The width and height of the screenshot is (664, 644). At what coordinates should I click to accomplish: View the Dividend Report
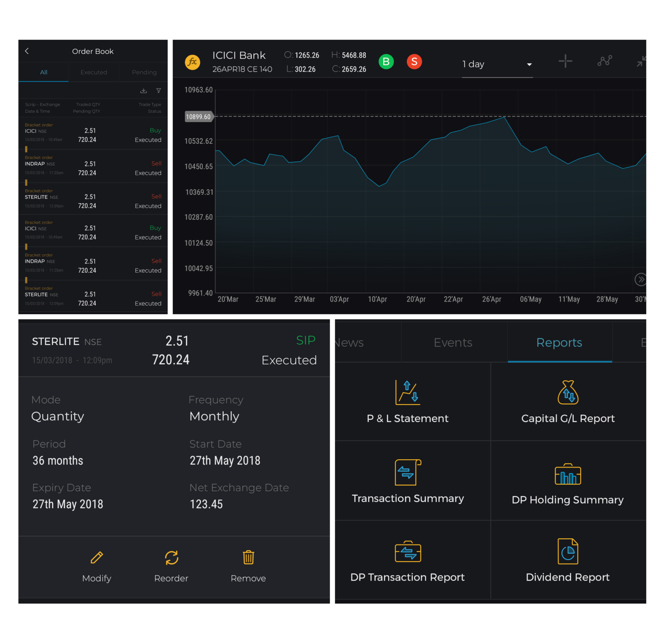point(568,561)
